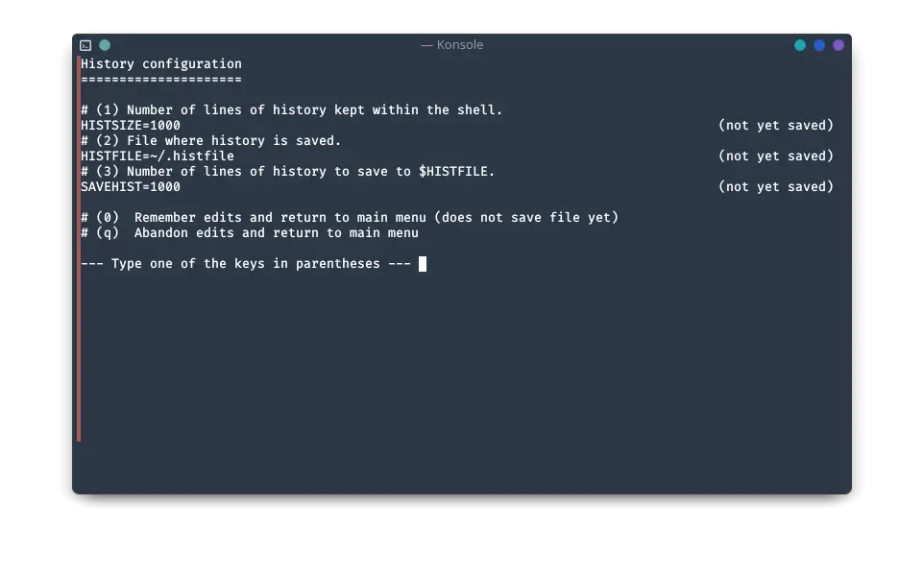This screenshot has width=924, height=576.
Task: Select option (3) lines to save to $HISTFILE
Action: coord(287,172)
